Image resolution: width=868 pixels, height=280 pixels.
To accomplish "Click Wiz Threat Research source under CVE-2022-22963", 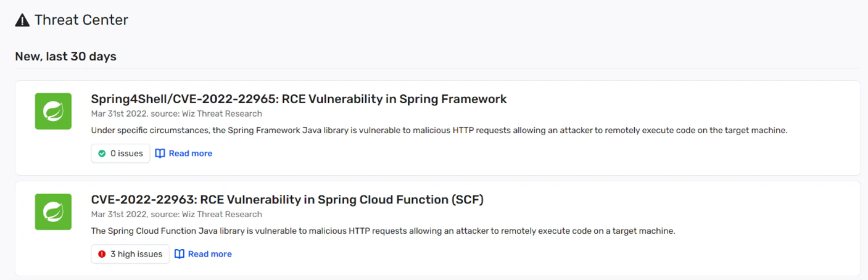I will [x=222, y=214].
